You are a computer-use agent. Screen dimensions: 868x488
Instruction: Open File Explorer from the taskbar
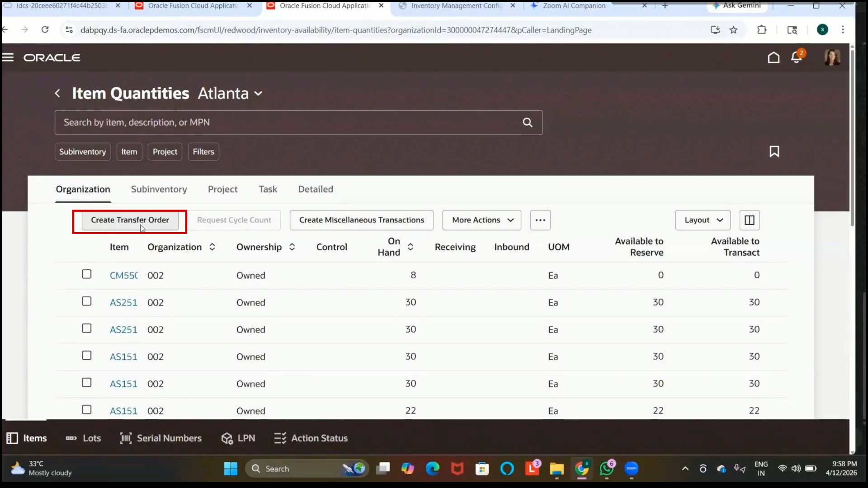coord(557,469)
